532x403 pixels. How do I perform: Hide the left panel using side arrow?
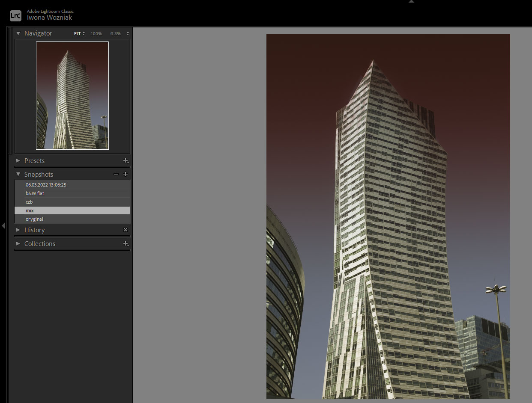[x=3, y=225]
